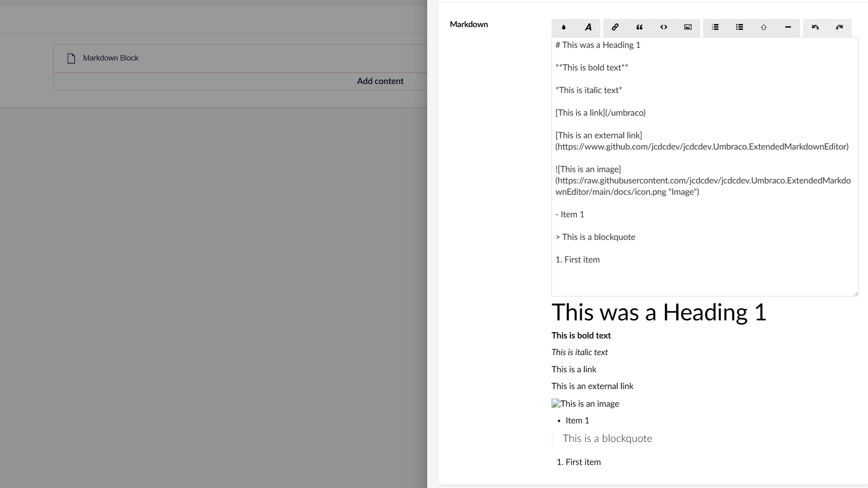Insert a horizontal rule with the dash icon
The image size is (868, 488).
(x=788, y=27)
